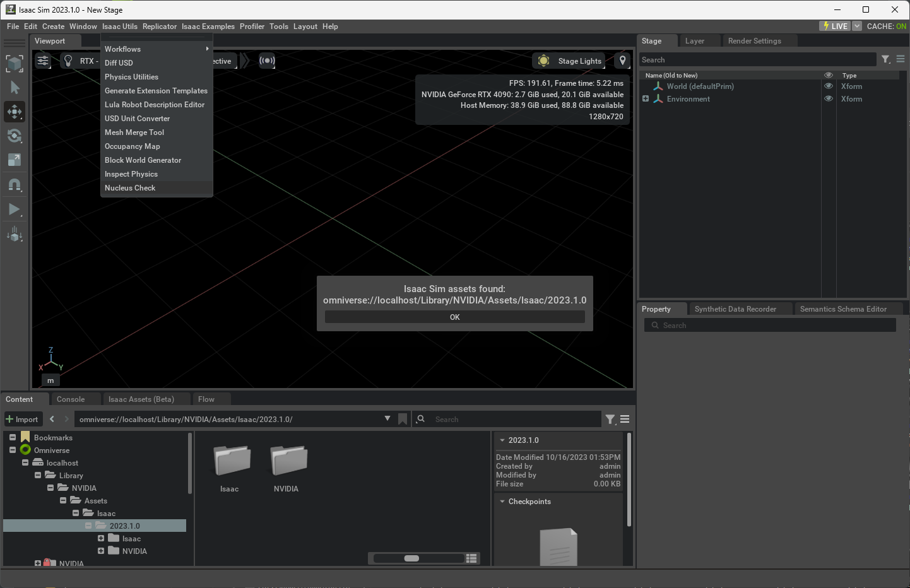Click the viewport streaming waves icon
Viewport: 910px width, 588px height.
pyautogui.click(x=267, y=61)
